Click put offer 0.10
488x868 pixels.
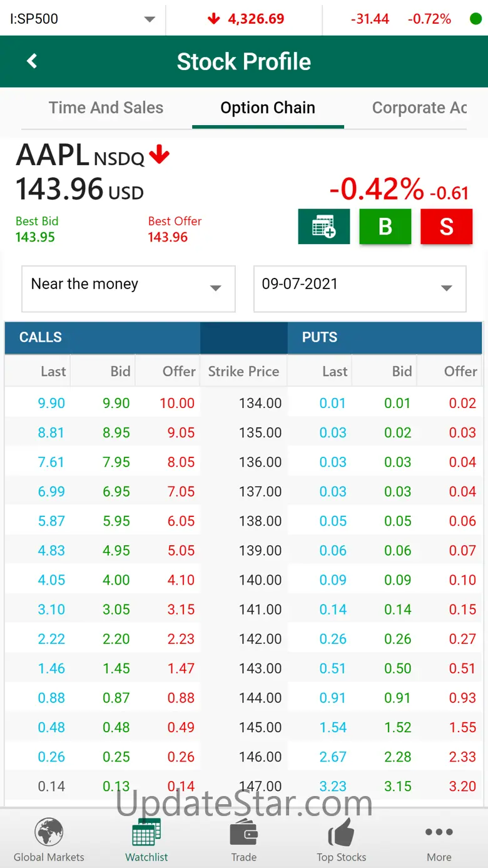click(463, 580)
